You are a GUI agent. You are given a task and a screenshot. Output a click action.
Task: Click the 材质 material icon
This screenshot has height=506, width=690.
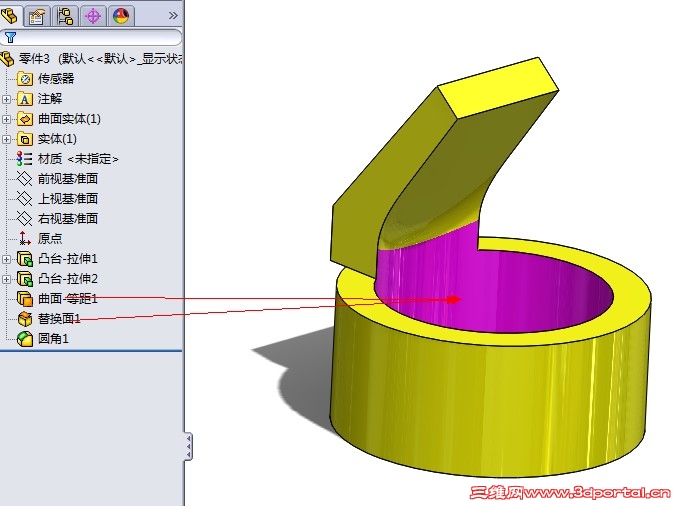click(x=25, y=159)
